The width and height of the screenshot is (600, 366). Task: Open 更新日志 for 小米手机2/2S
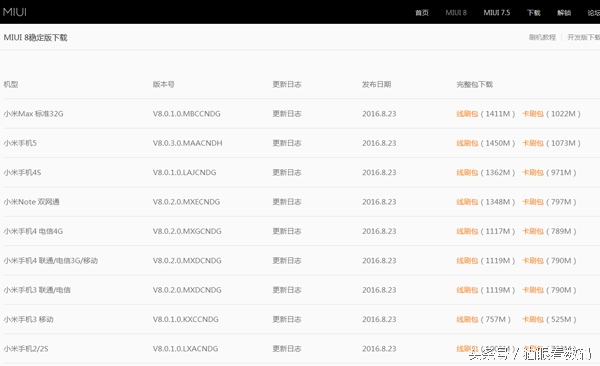tap(287, 349)
